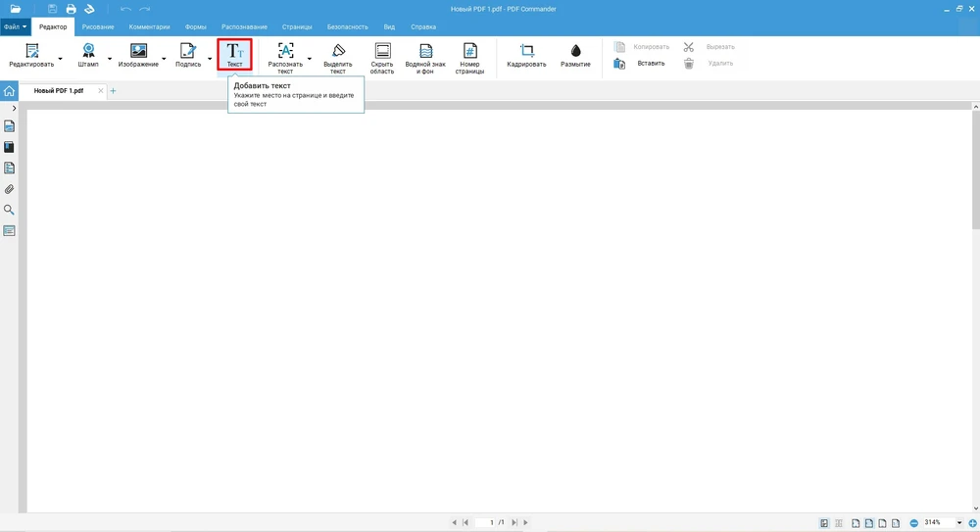Select the Скрыть область tool
The image size is (980, 532).
coord(382,57)
